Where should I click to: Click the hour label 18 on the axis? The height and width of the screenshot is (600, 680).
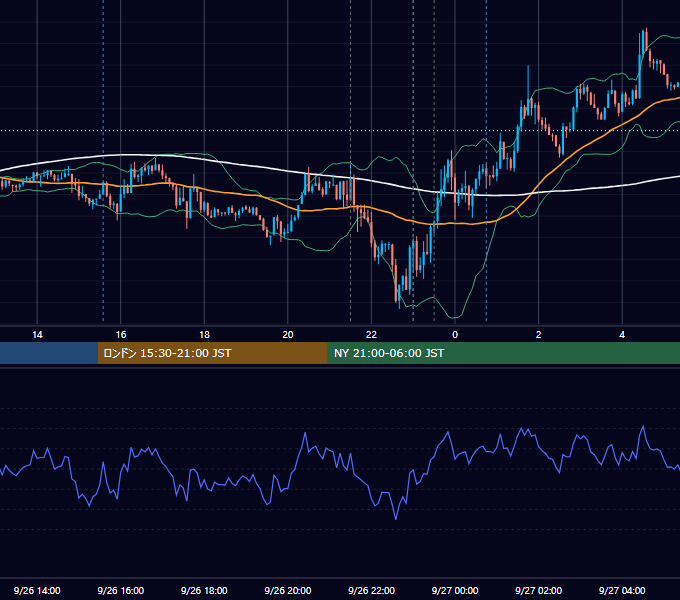(x=204, y=335)
